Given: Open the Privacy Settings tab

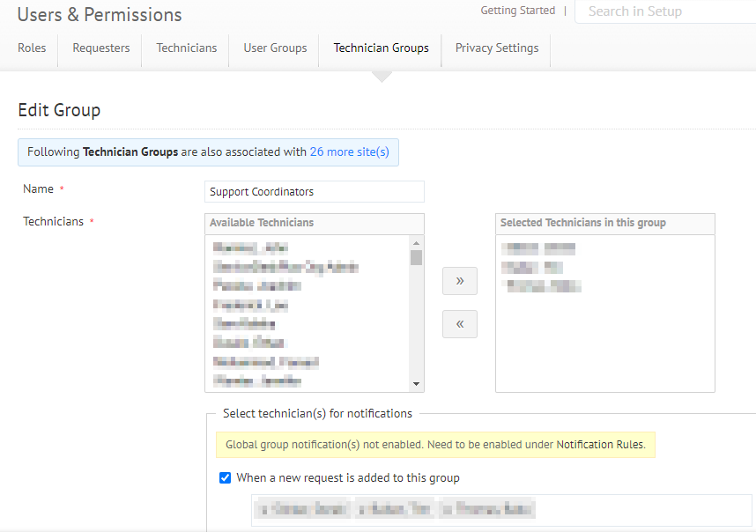Looking at the screenshot, I should [x=496, y=48].
